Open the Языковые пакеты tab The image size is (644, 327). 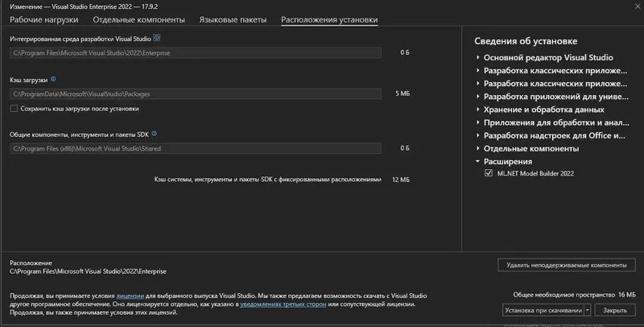(x=233, y=19)
